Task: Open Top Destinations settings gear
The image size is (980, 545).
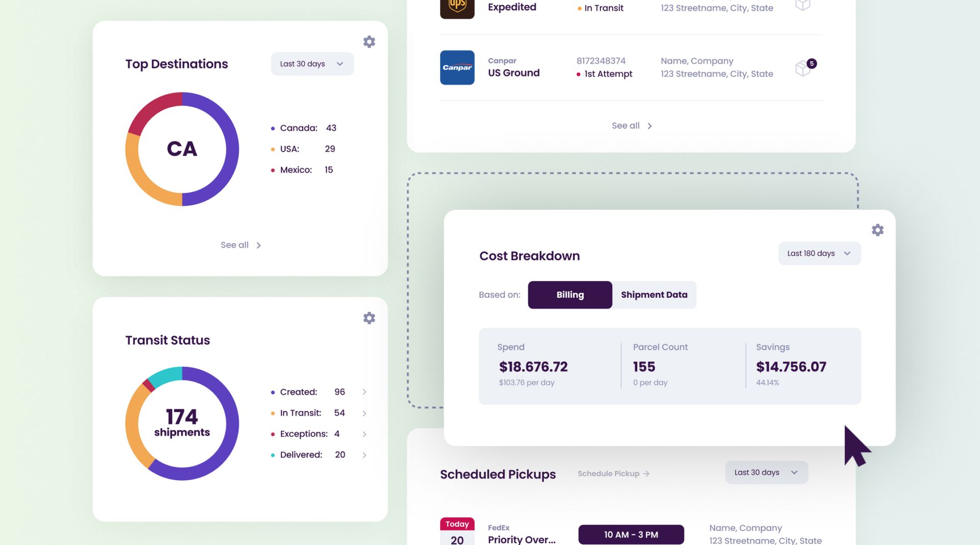Action: point(369,42)
